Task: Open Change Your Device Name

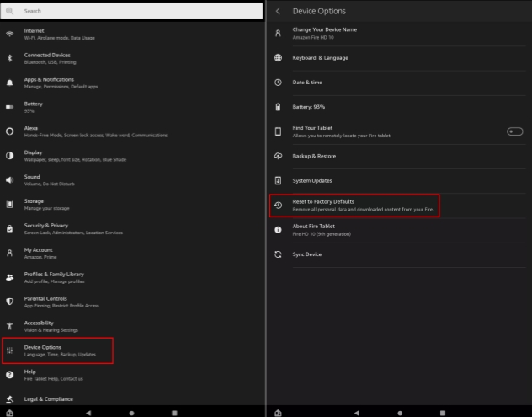Action: coord(337,33)
